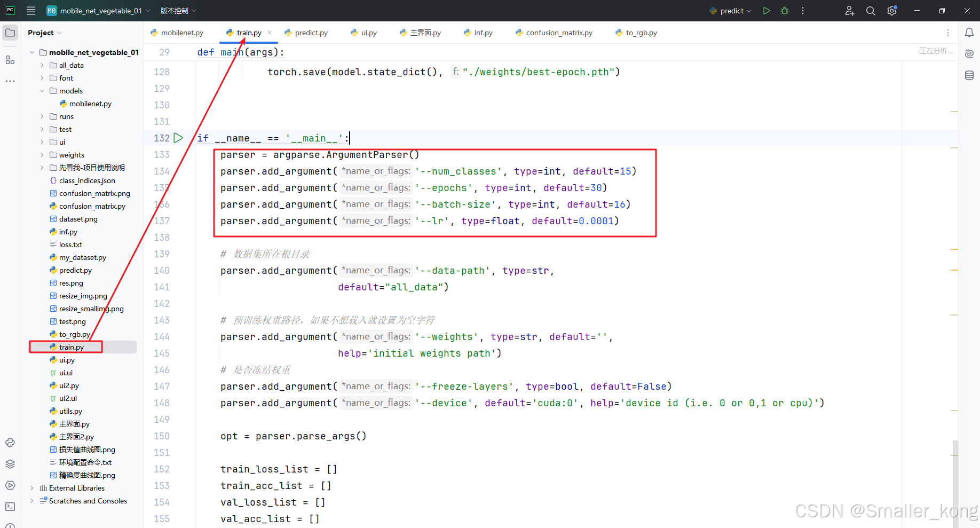Select train.py in project tree
Image resolution: width=980 pixels, height=528 pixels.
[72, 347]
